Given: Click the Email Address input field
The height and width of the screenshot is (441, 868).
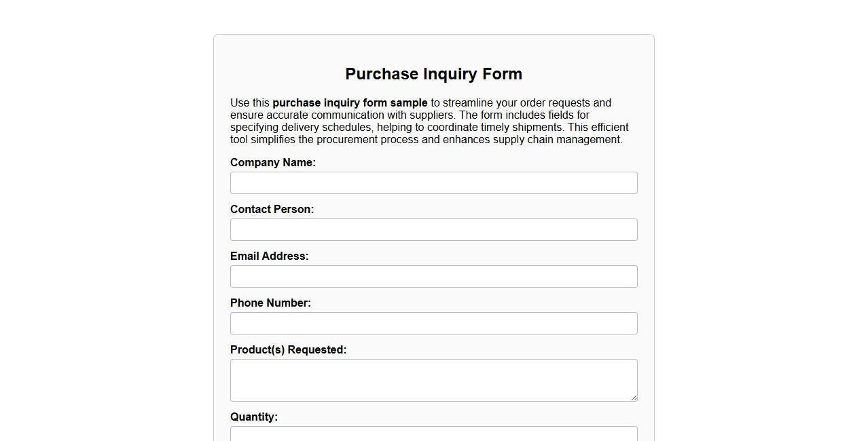Looking at the screenshot, I should click(x=433, y=276).
